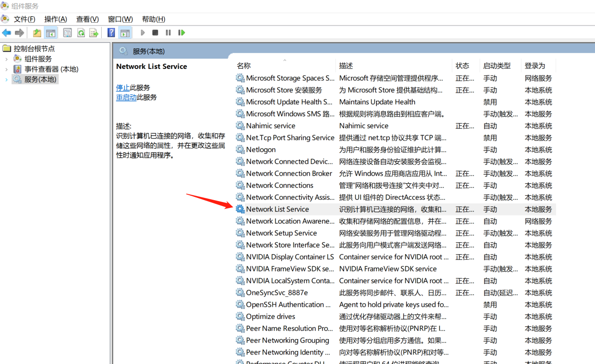Click gear icon of Network Connections row
Screen dimensions: 595x364
(x=240, y=185)
